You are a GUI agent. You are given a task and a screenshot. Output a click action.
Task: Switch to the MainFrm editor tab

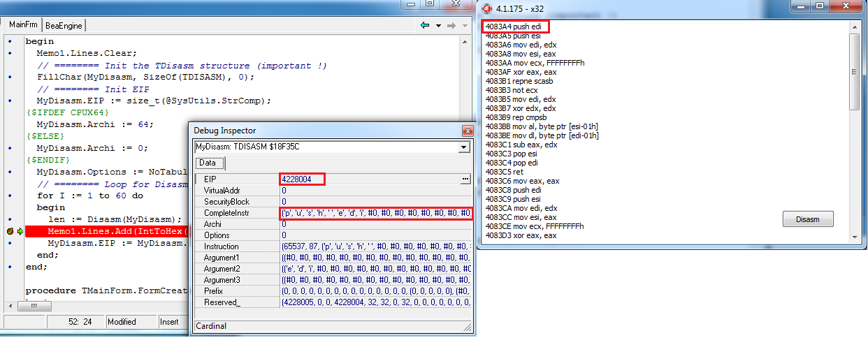tap(23, 25)
